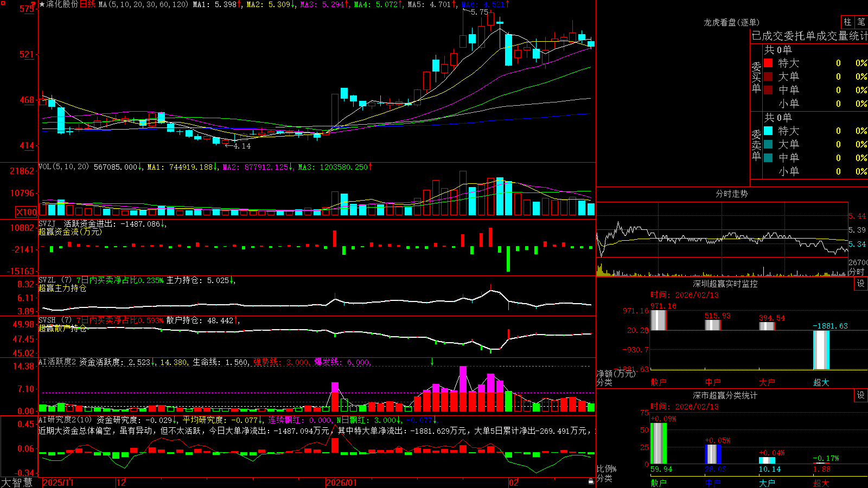
Task: Click the AI研究度2(10) indicator name
Action: click(x=65, y=420)
